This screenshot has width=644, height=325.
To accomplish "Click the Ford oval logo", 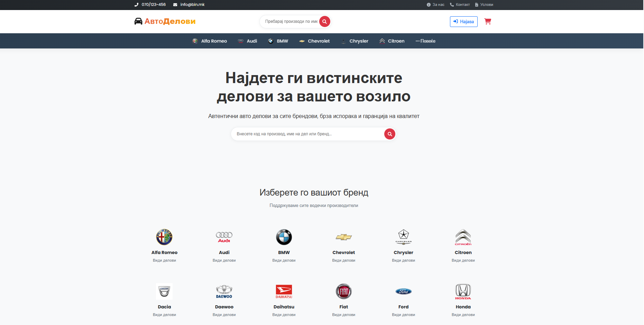I will point(403,291).
